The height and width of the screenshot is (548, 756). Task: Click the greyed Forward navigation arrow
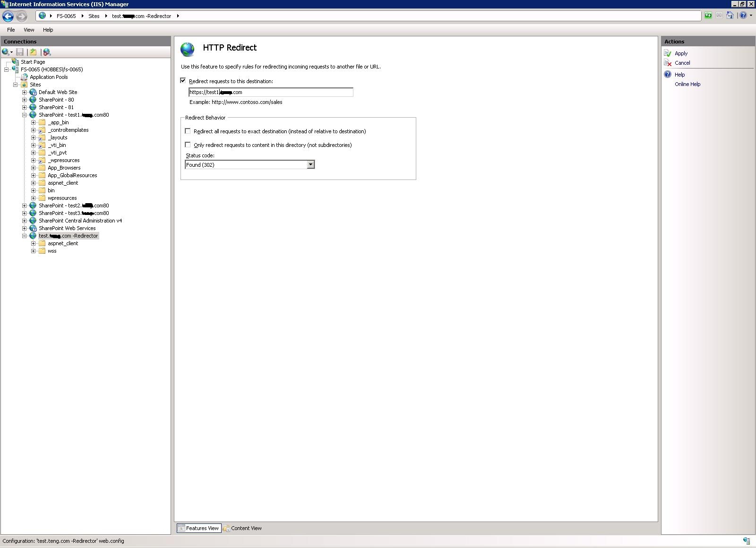click(x=21, y=16)
